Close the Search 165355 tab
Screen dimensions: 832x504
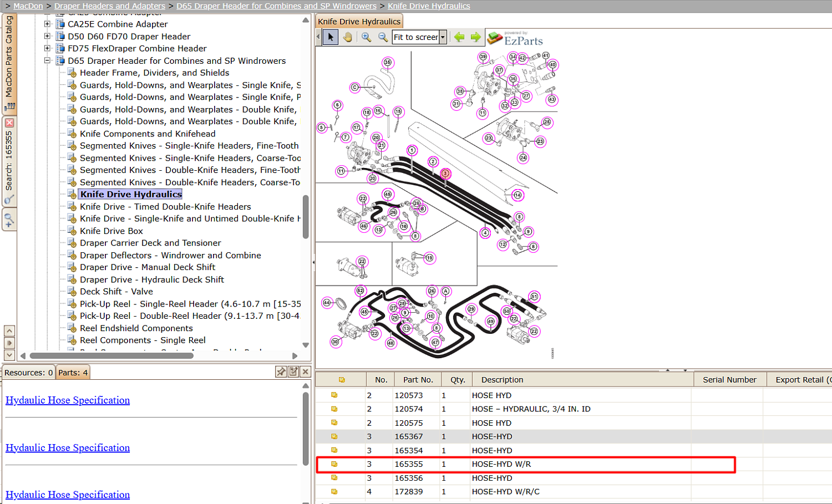click(x=9, y=123)
